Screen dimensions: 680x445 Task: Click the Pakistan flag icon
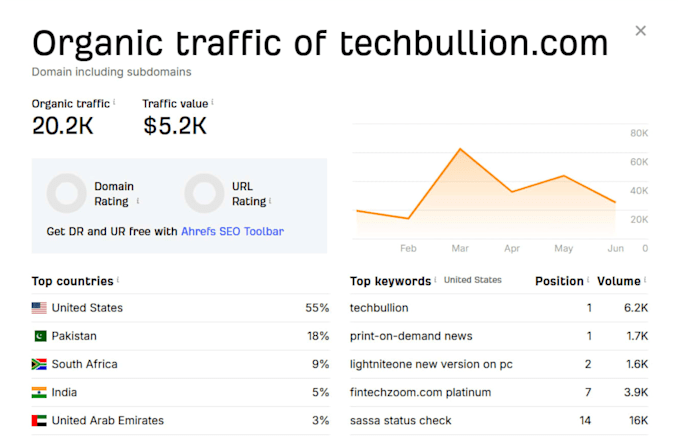(x=39, y=336)
